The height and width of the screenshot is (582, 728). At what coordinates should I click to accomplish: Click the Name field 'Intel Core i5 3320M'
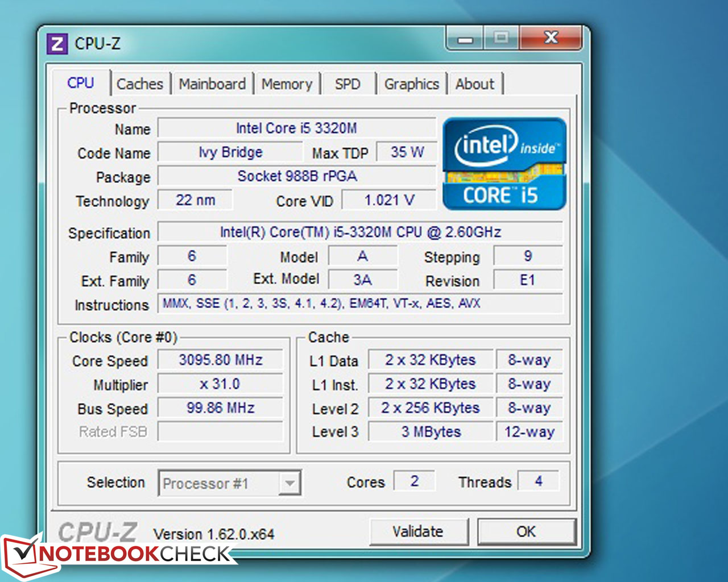(297, 128)
